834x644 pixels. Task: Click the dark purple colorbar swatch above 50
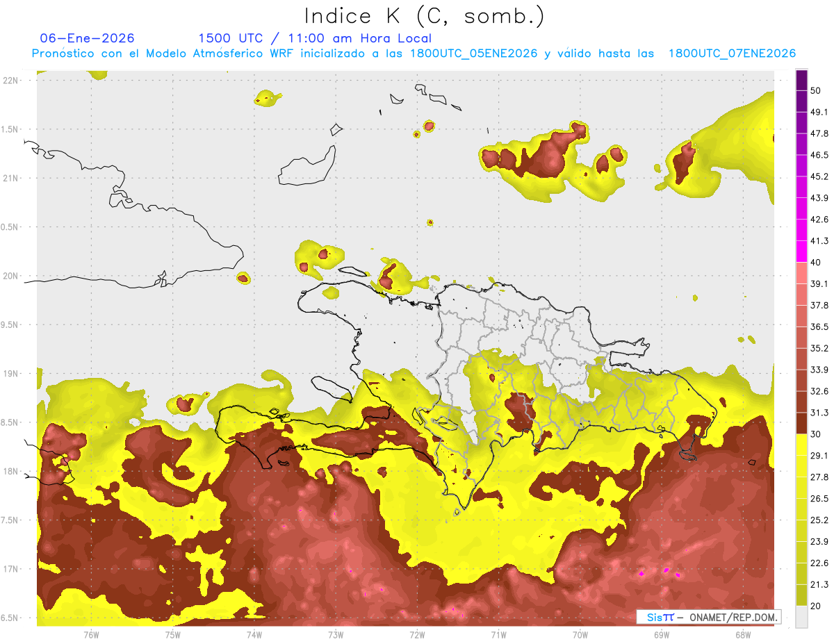pyautogui.click(x=801, y=80)
